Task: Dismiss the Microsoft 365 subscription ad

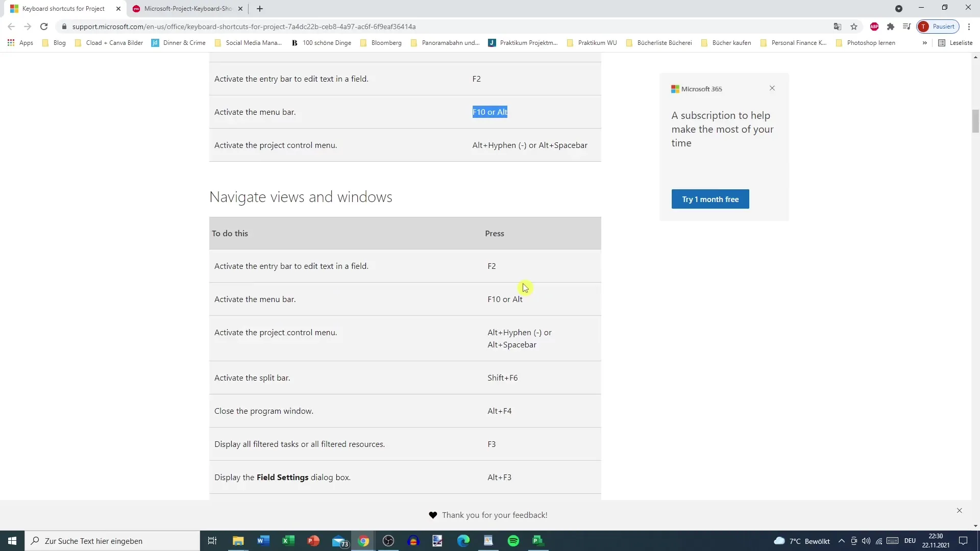Action: pyautogui.click(x=772, y=88)
